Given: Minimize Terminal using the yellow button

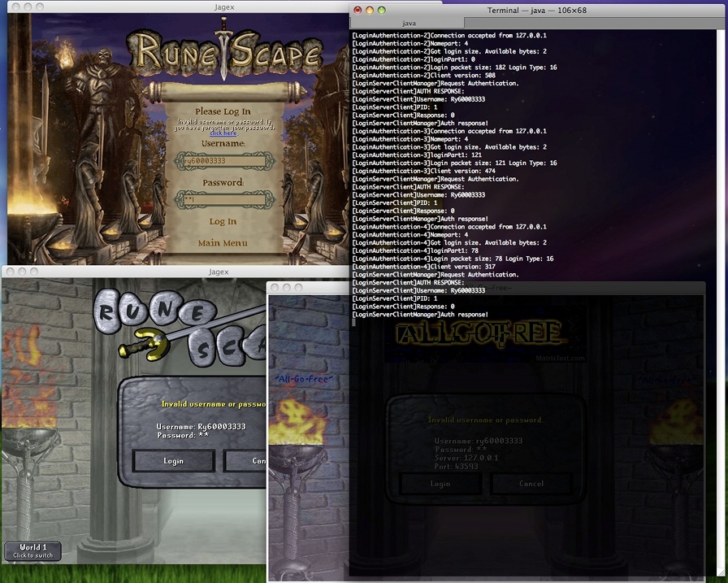Looking at the screenshot, I should [370, 10].
